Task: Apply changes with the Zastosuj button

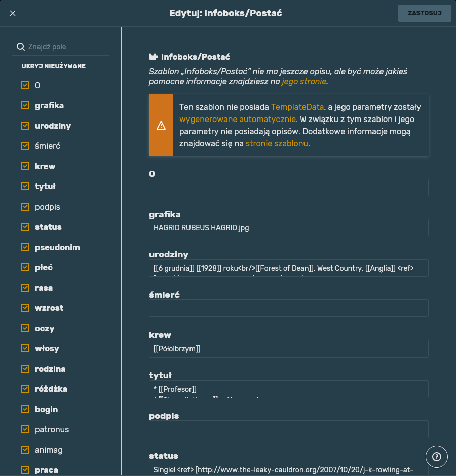Action: 425,13
